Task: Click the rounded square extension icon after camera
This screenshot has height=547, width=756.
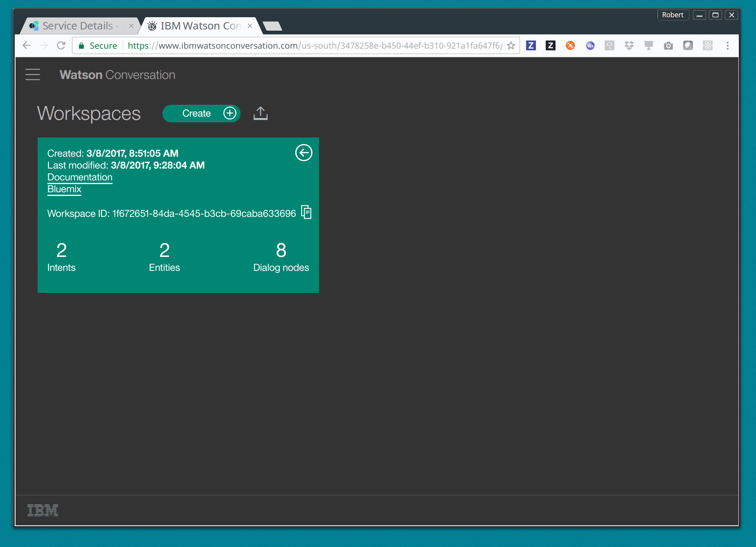Action: click(x=688, y=45)
